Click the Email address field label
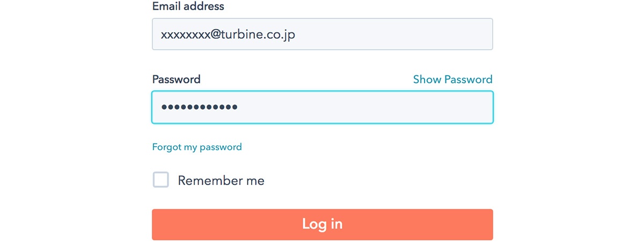 [x=188, y=6]
